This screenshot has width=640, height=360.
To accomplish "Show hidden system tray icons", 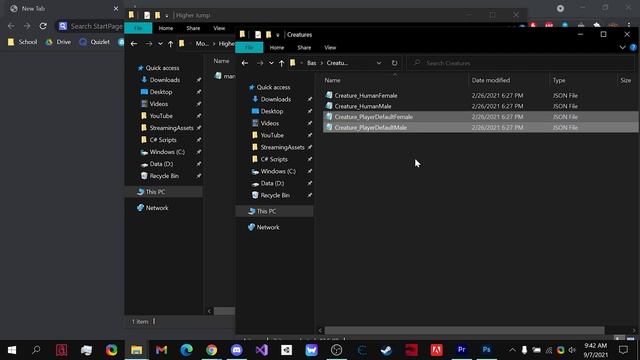I will tap(512, 350).
